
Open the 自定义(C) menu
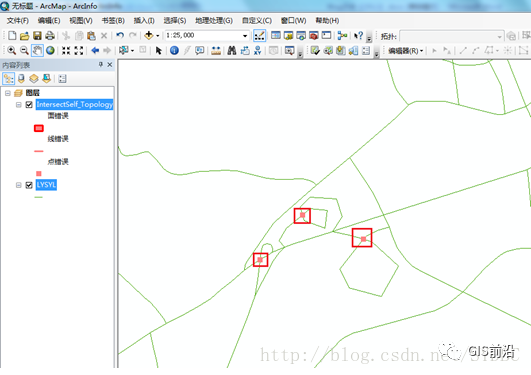coord(257,21)
